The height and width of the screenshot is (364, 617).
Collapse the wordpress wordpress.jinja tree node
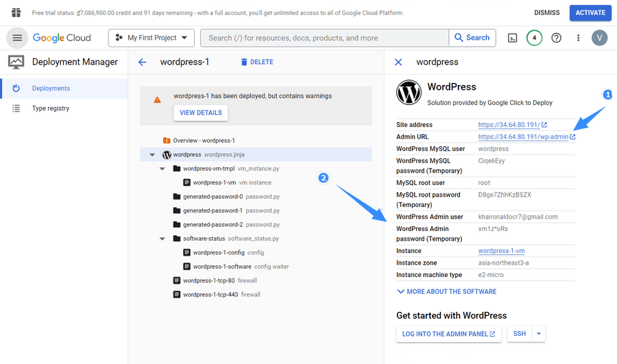pos(152,155)
